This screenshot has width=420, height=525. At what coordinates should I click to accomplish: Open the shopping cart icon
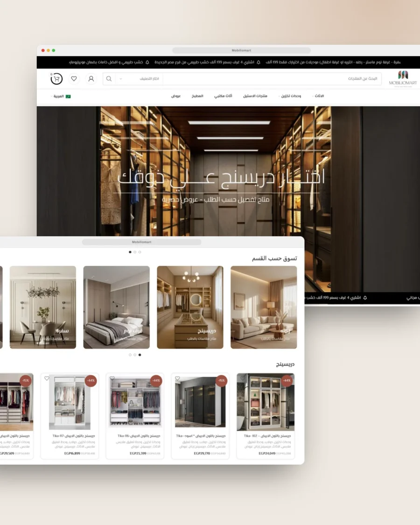(x=56, y=79)
